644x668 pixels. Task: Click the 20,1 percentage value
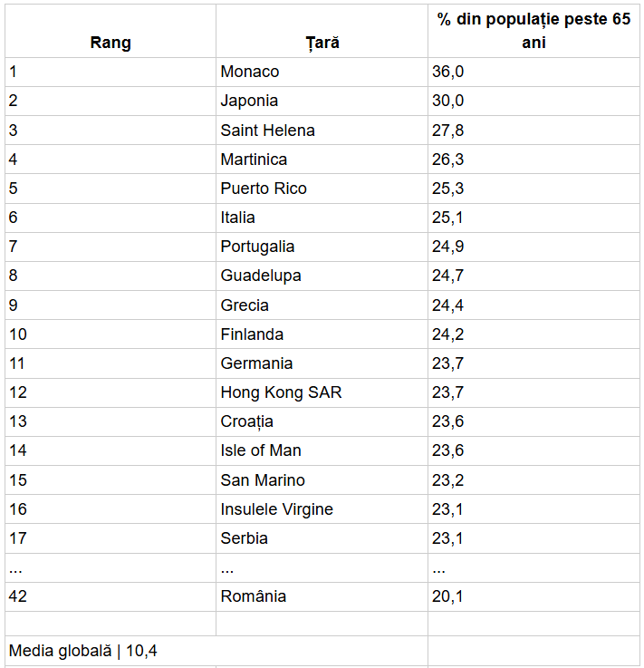[x=447, y=596]
